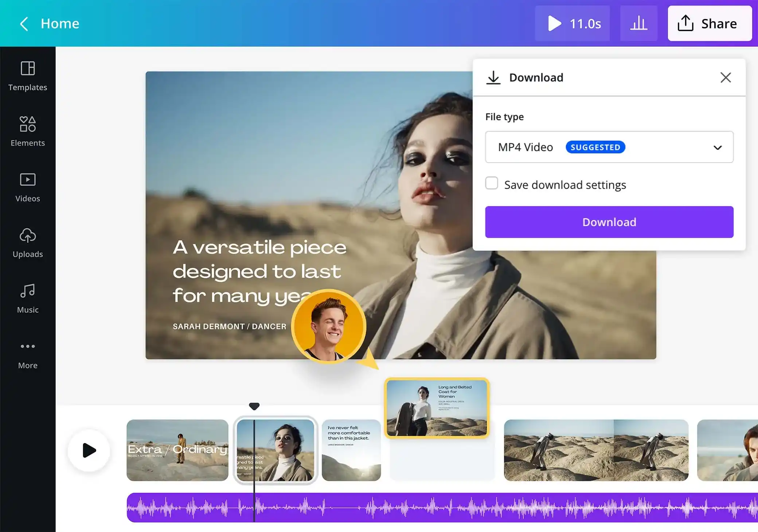Click the purple Download button
The height and width of the screenshot is (532, 758).
pyautogui.click(x=609, y=222)
